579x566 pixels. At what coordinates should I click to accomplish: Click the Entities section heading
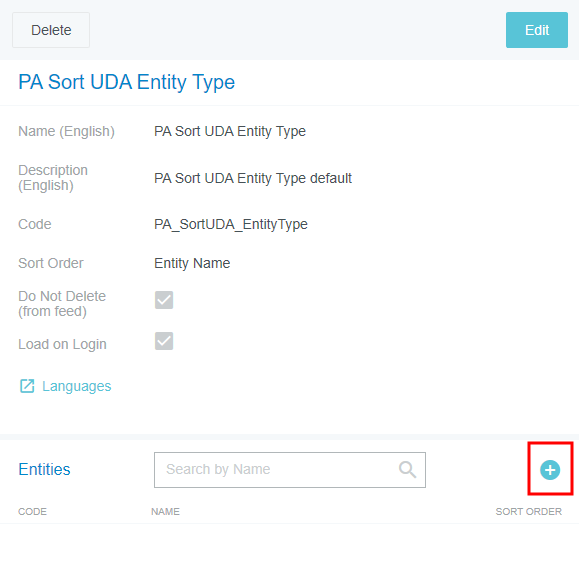[x=44, y=469]
